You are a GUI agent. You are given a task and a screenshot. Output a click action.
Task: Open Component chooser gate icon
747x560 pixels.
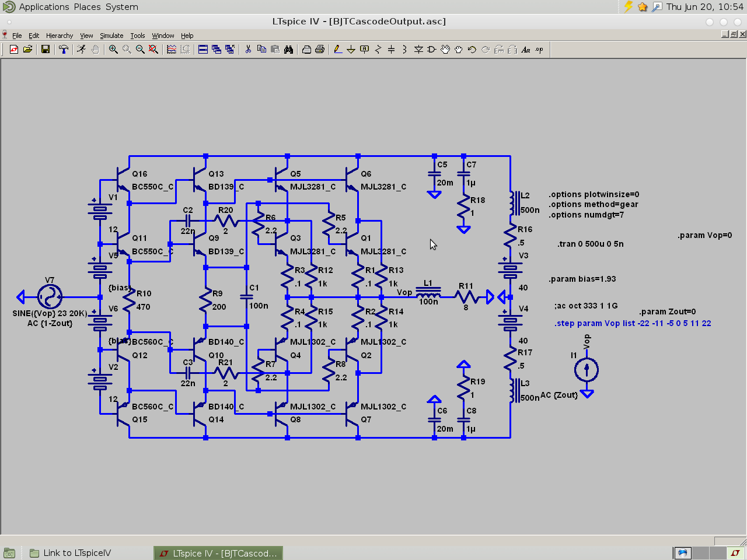[x=432, y=50]
